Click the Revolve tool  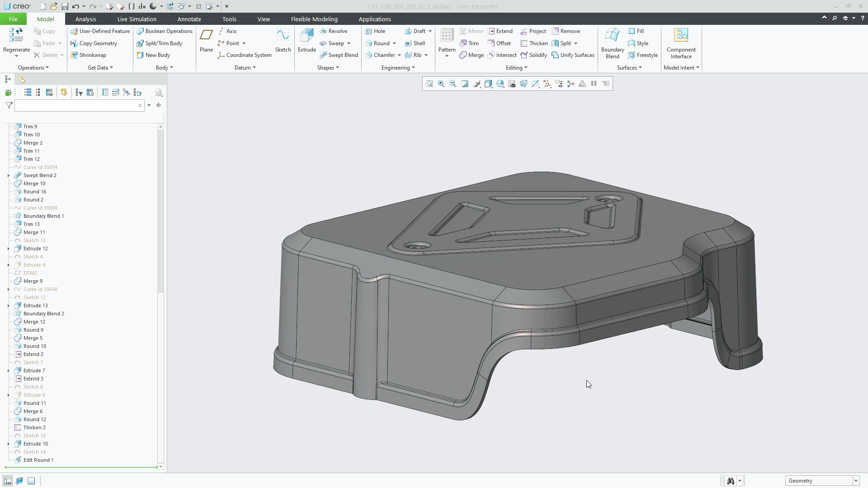334,31
